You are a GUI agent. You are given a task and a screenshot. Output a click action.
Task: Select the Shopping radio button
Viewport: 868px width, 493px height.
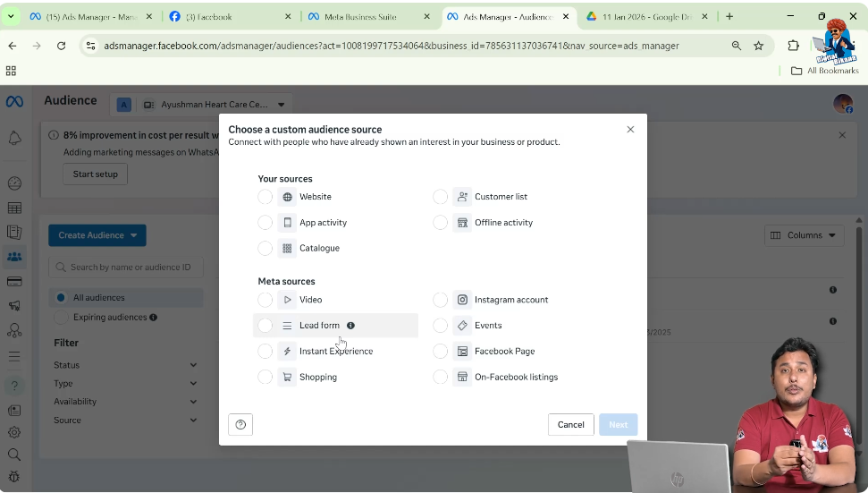pyautogui.click(x=265, y=378)
